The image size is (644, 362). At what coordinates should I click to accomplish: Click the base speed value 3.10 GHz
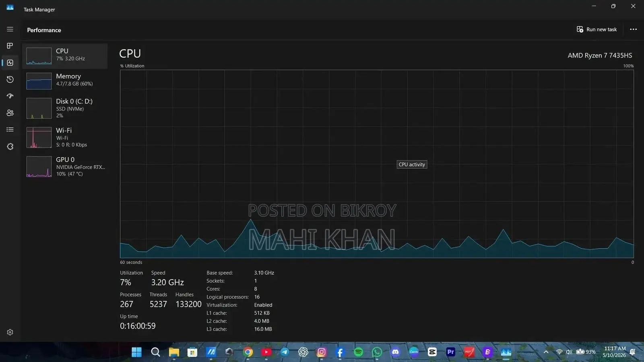[264, 273]
